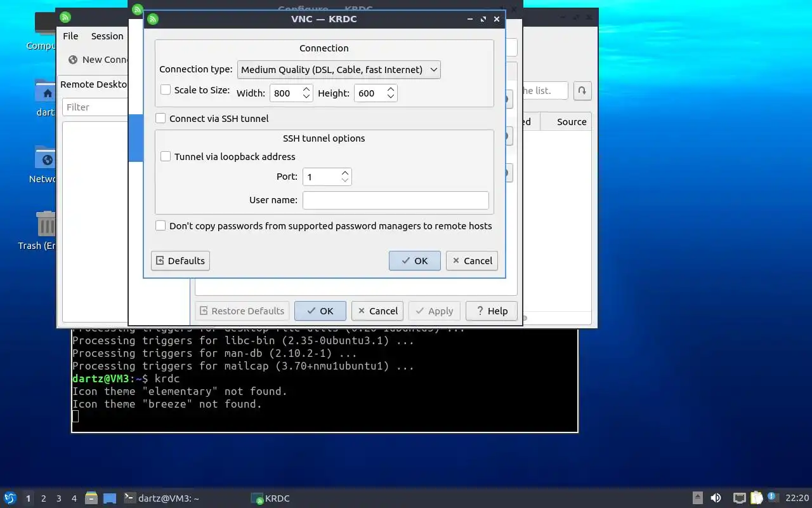
Task: Click the Remote Desktops panel title
Action: click(95, 84)
